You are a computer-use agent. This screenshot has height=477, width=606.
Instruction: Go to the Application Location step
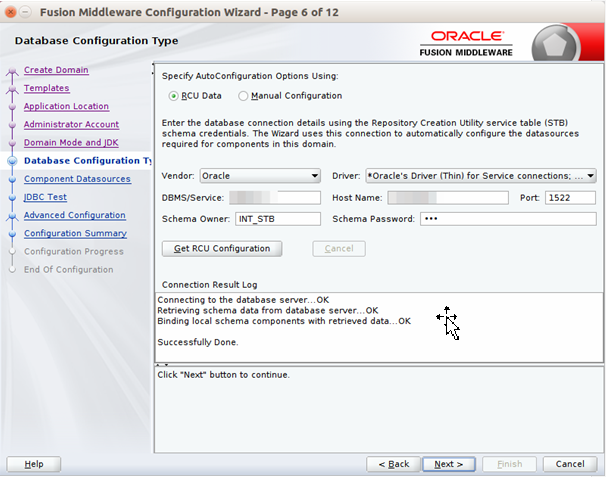coord(66,106)
